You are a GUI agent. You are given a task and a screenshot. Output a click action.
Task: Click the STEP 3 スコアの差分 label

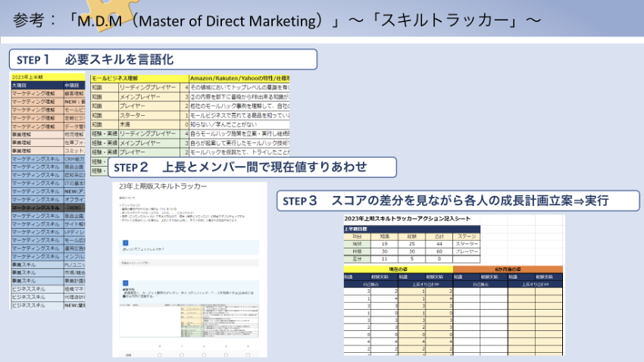pos(447,200)
